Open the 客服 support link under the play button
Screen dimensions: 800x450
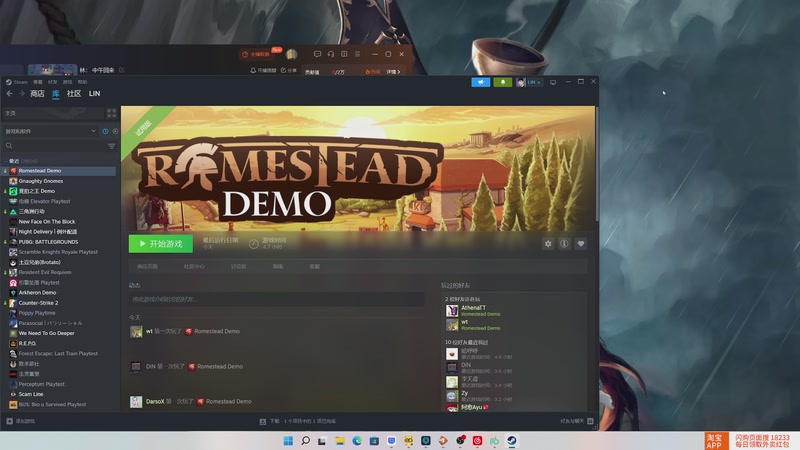click(x=314, y=266)
